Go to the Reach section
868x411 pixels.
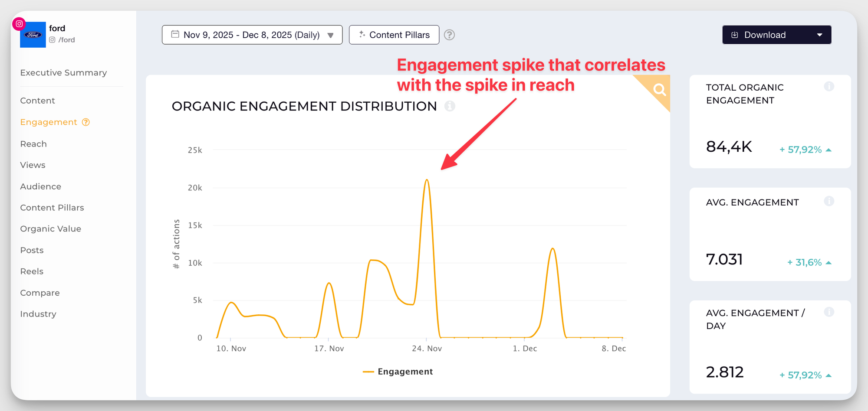(x=33, y=144)
